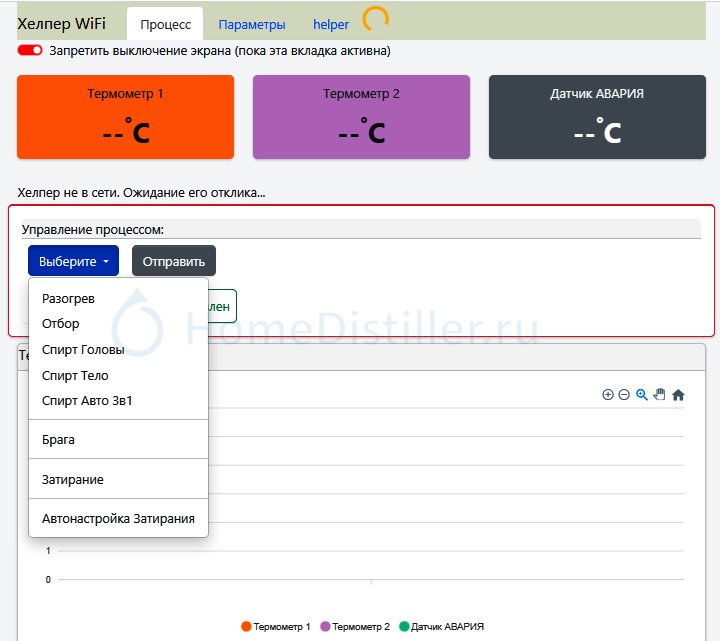Toggle the screen-off prevention switch
The height and width of the screenshot is (641, 720).
coord(30,50)
